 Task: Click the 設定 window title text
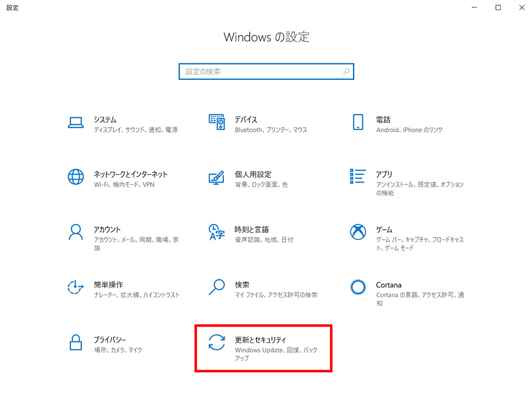(x=12, y=8)
